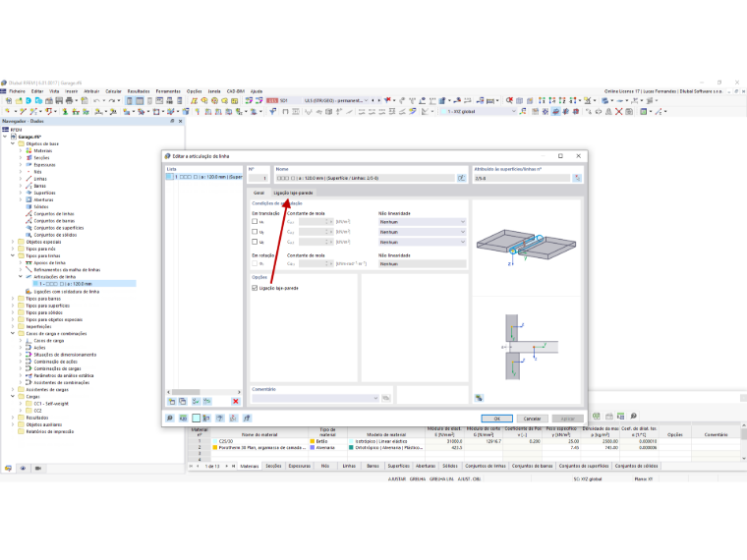Click the Cancelar button
Viewport: 747px width, 560px height.
(x=532, y=419)
